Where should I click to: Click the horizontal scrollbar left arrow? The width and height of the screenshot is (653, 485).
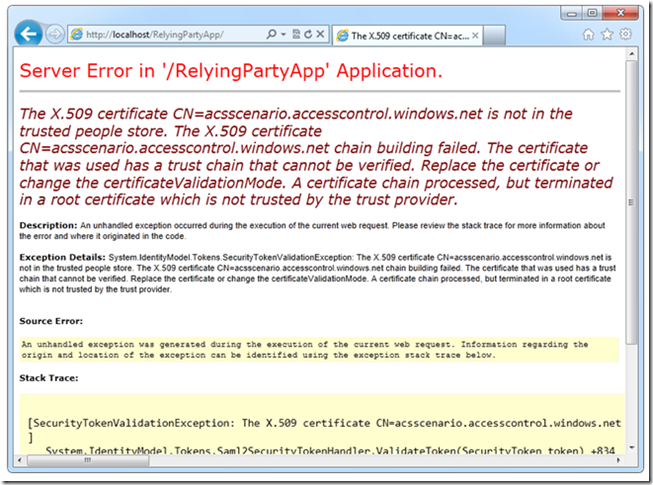(19, 460)
